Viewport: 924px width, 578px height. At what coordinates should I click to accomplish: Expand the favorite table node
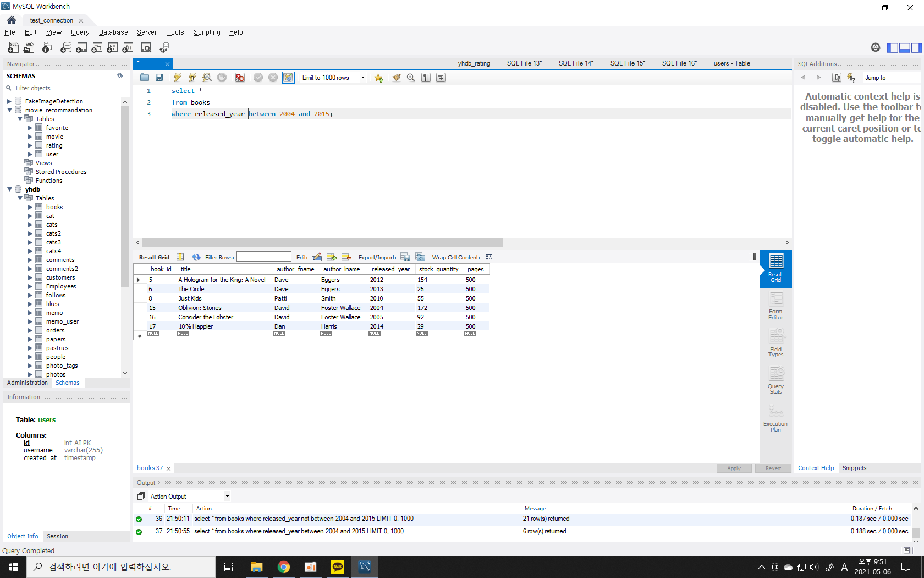[x=30, y=128]
